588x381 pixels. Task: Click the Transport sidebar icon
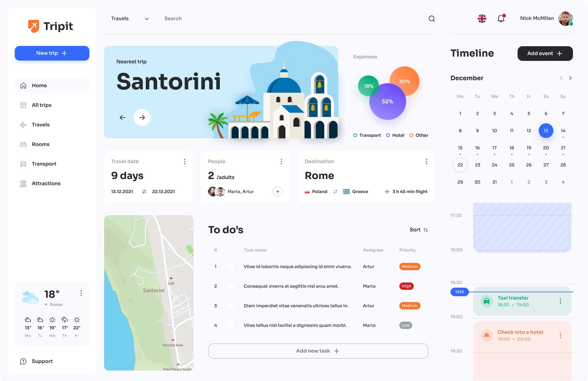(24, 163)
